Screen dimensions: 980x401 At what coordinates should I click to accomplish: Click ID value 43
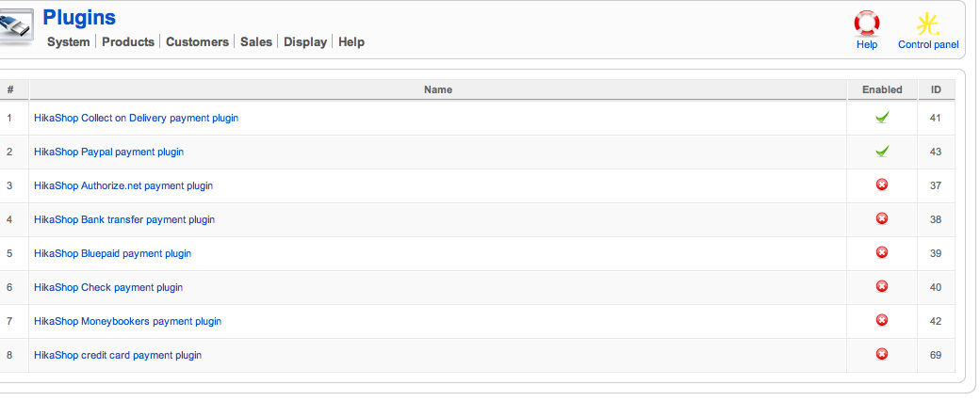tap(935, 152)
